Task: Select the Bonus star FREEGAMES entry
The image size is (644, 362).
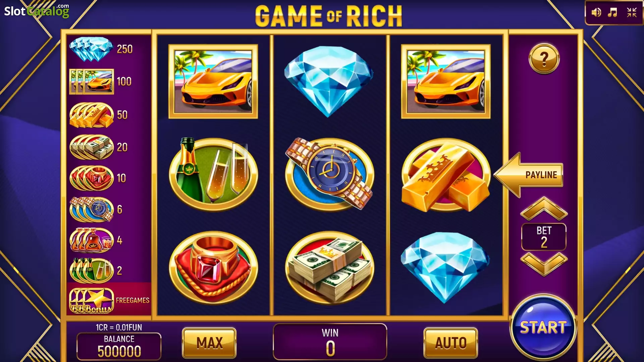Action: click(109, 300)
